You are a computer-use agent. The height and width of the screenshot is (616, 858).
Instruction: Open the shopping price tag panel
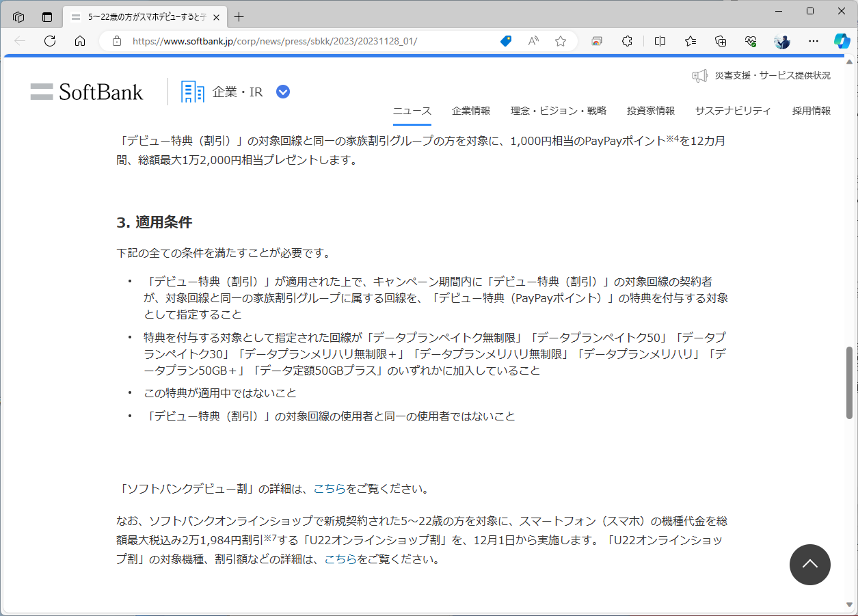pyautogui.click(x=505, y=41)
